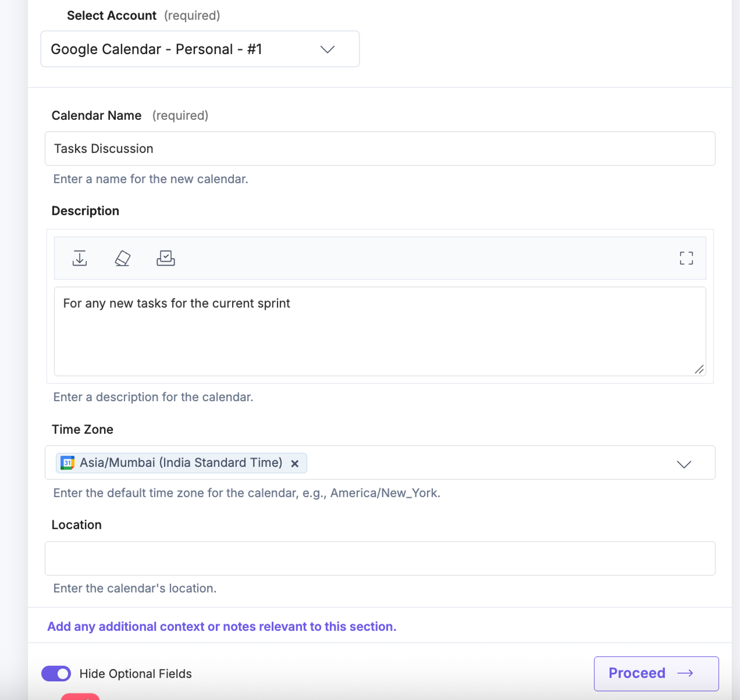Remove the Asia/Mumbai time zone tag
740x700 pixels.
[x=295, y=463]
